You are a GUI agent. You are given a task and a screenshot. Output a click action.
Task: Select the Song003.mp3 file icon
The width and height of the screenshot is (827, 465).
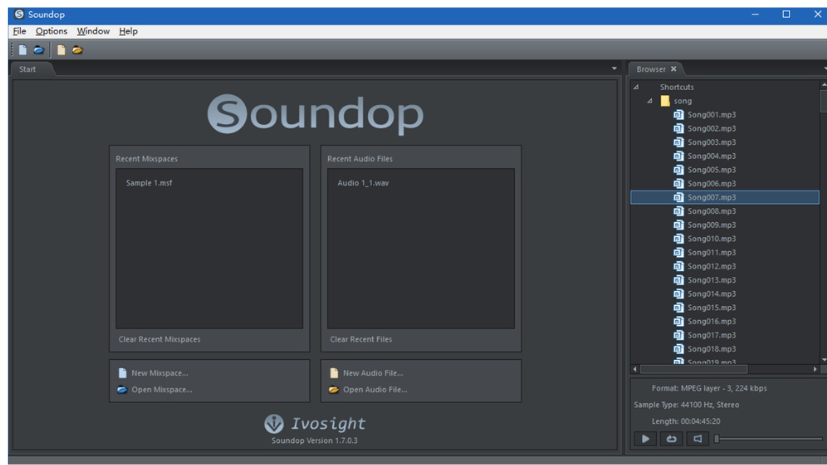click(x=678, y=142)
